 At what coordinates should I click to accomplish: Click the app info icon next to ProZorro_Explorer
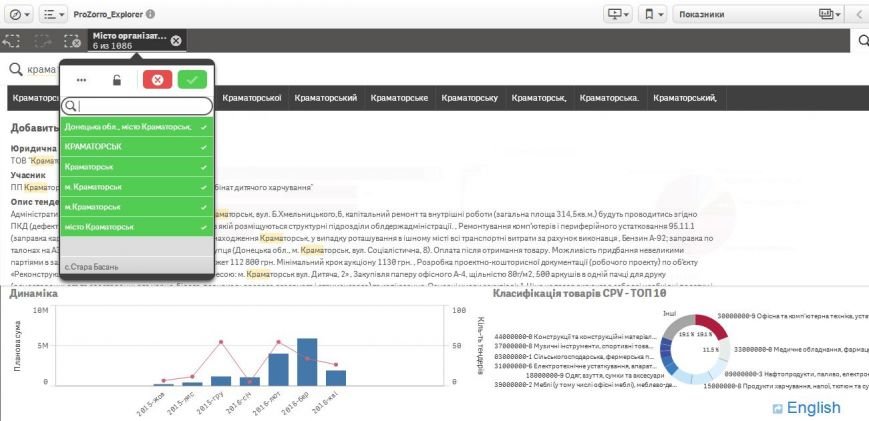[x=150, y=14]
